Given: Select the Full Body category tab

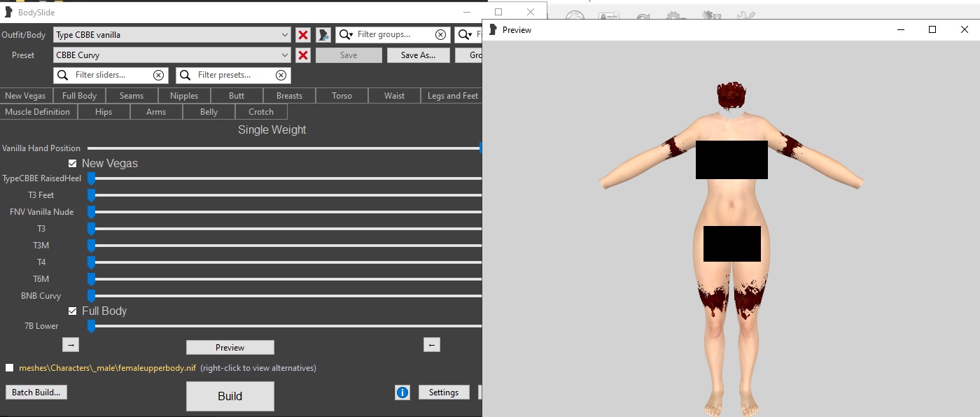Looking at the screenshot, I should pos(79,96).
